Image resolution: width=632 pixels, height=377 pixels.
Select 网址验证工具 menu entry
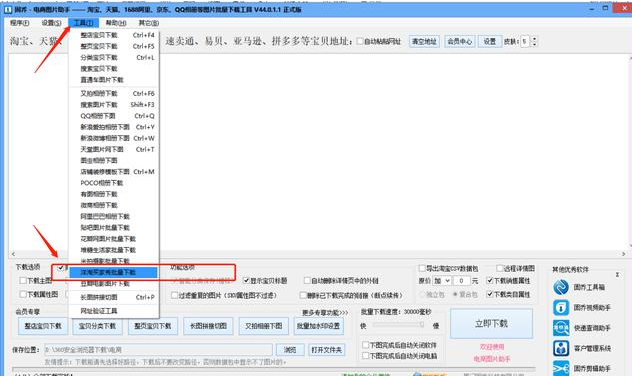pyautogui.click(x=114, y=311)
